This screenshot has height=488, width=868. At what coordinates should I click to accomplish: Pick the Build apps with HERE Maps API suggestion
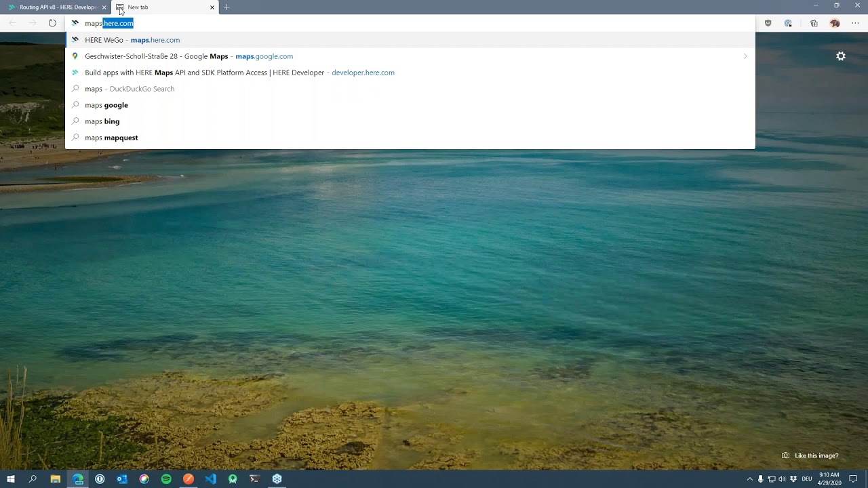(410, 73)
